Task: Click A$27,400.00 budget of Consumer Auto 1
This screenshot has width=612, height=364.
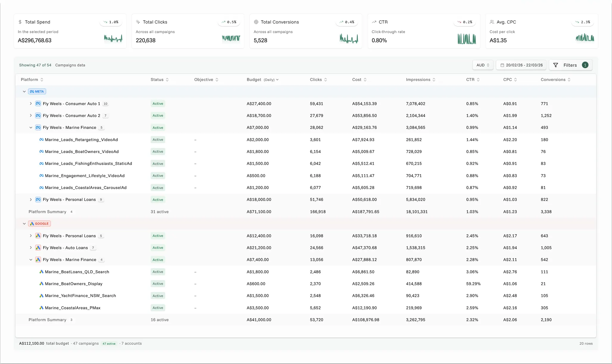Action: pos(259,104)
